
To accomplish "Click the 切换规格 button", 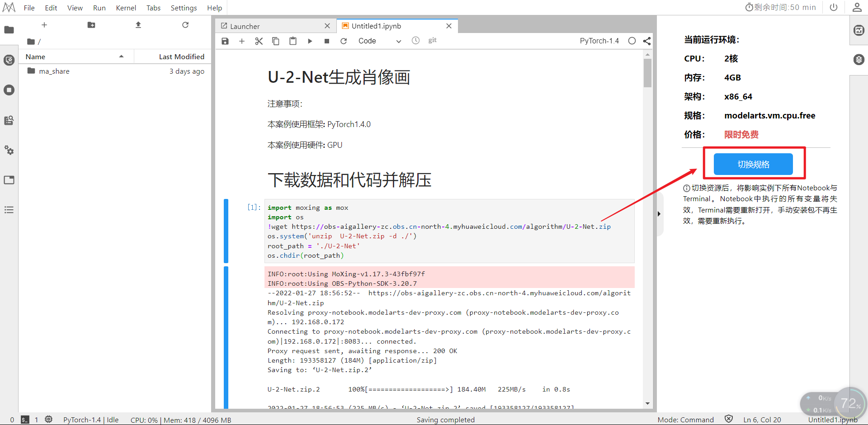I will coord(753,164).
